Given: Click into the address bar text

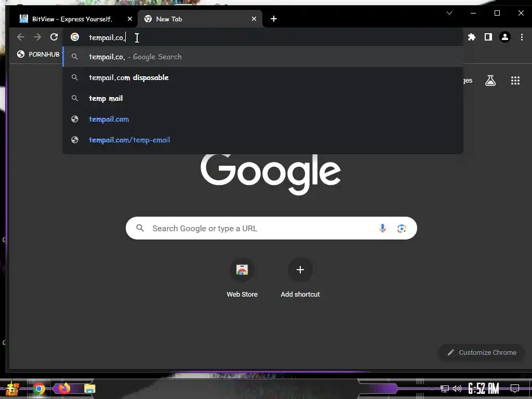Looking at the screenshot, I should coord(107,37).
